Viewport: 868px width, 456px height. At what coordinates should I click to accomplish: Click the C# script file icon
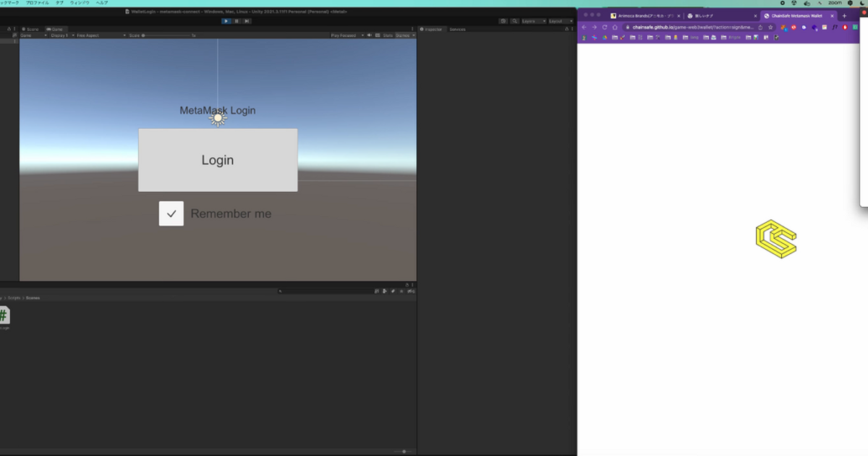click(4, 315)
